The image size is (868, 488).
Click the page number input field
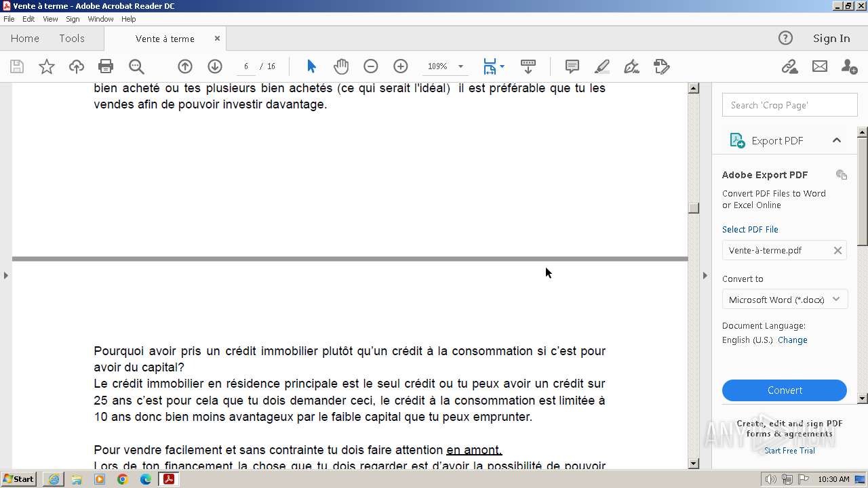click(x=245, y=66)
